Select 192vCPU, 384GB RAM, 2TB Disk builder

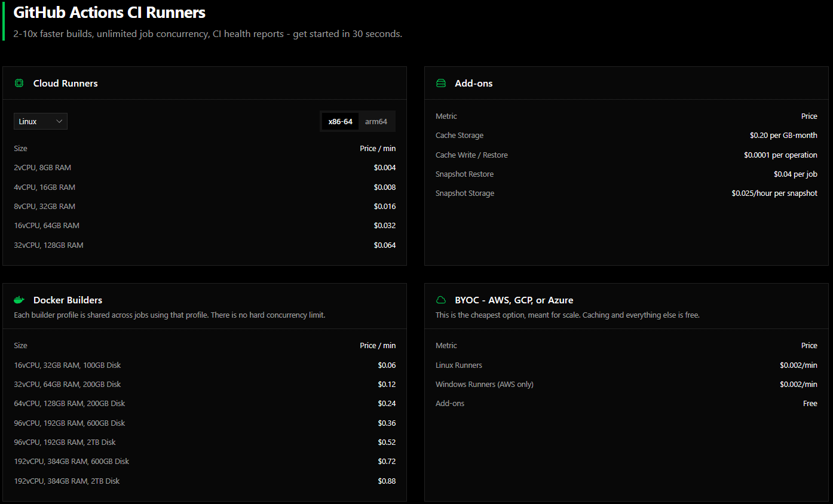(204, 481)
